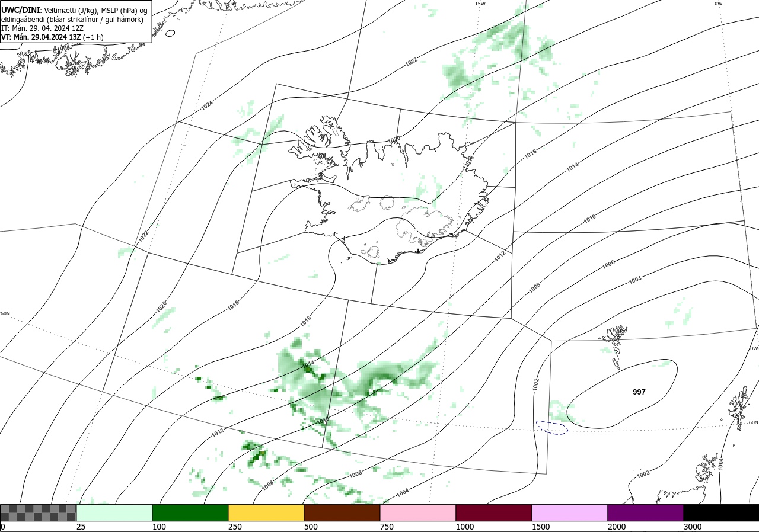Select the black legend swatch above 3000
The width and height of the screenshot is (759, 532).
(721, 512)
